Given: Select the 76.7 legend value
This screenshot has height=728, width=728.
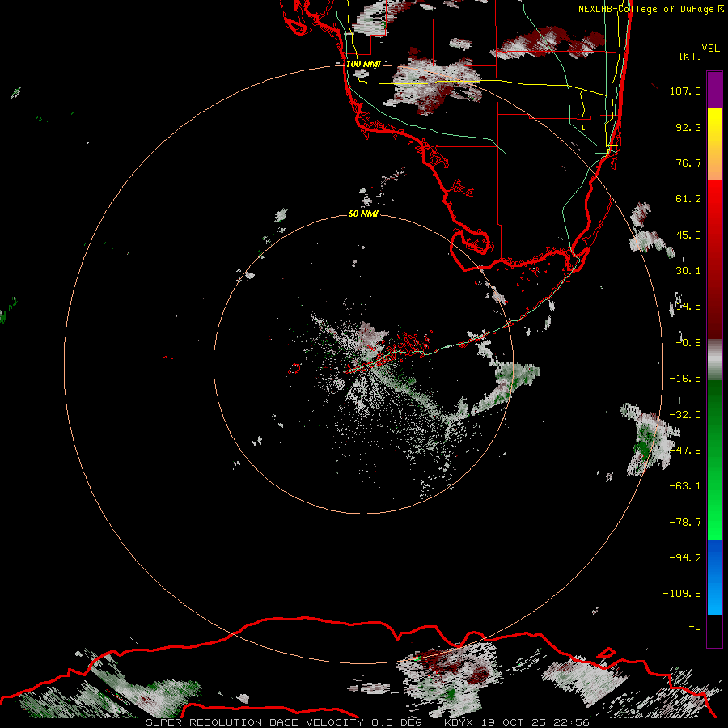Looking at the screenshot, I should (688, 163).
